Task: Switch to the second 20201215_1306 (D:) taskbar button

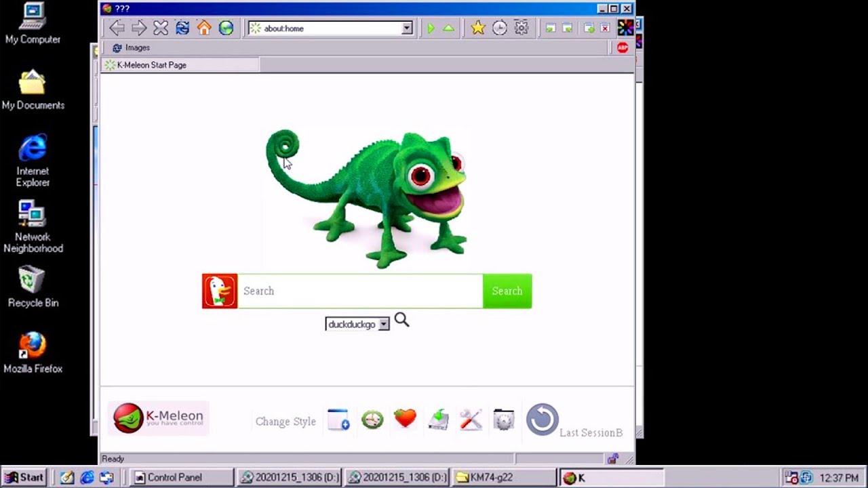Action: click(x=396, y=477)
